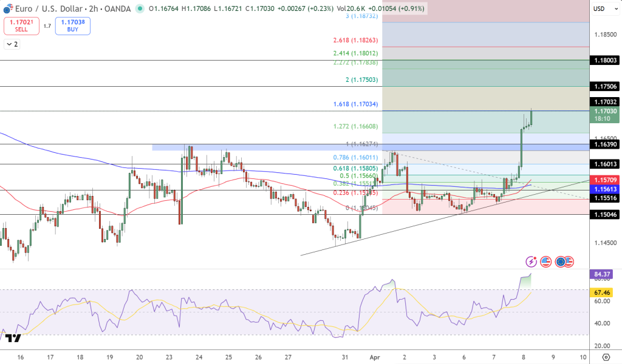Viewport: 622px width, 364px height.
Task: Open the purple lightning economic events icon
Action: [531, 261]
